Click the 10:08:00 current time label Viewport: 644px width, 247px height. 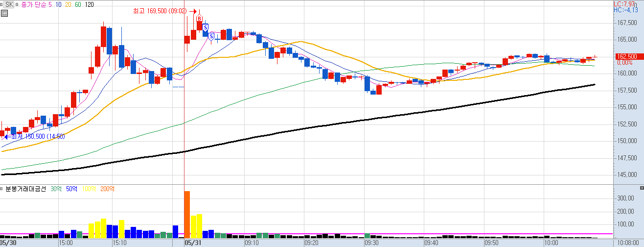[x=628, y=243]
